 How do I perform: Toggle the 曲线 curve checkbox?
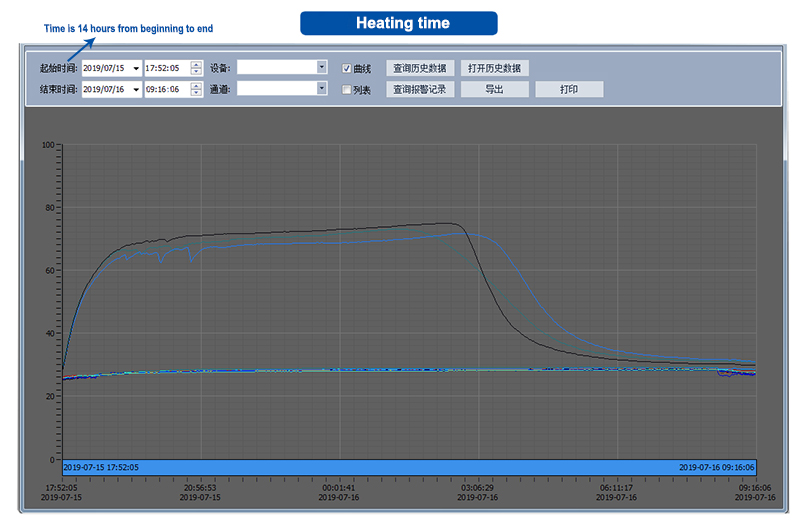tap(347, 69)
